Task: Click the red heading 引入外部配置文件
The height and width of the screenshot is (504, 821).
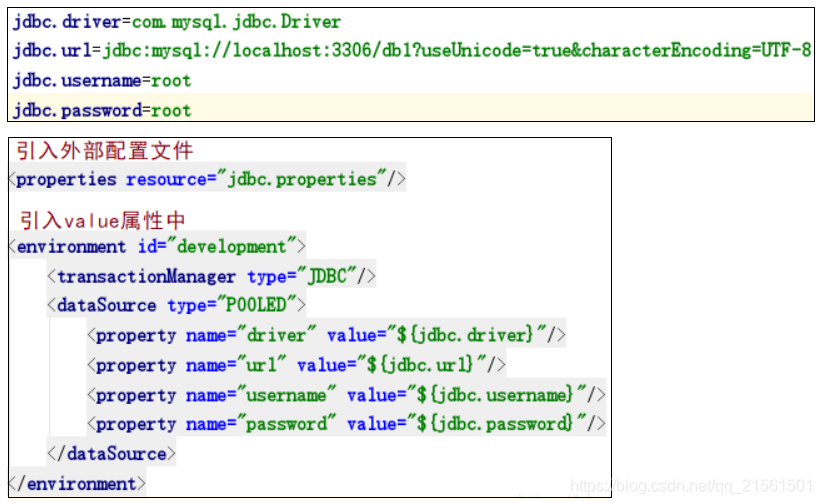Action: click(105, 151)
